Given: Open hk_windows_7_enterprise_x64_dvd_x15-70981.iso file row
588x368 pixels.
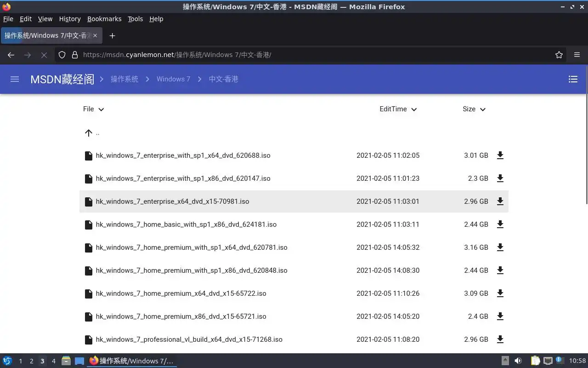Looking at the screenshot, I should [x=294, y=201].
